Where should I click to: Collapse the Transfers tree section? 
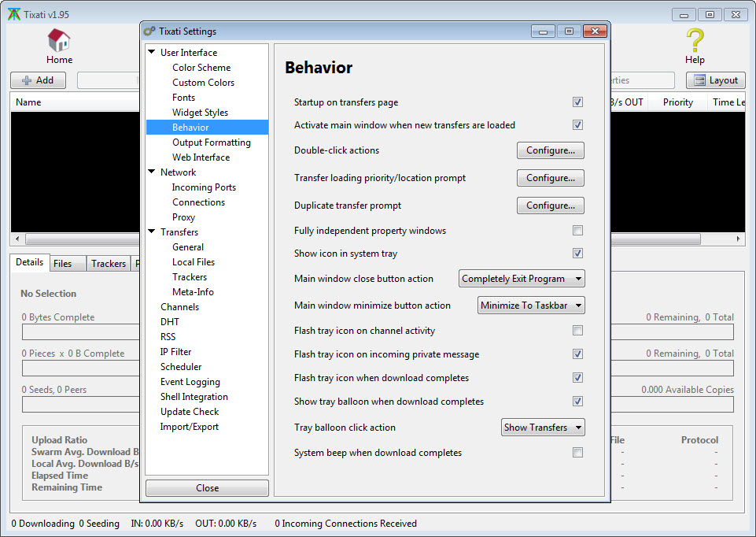pyautogui.click(x=152, y=231)
